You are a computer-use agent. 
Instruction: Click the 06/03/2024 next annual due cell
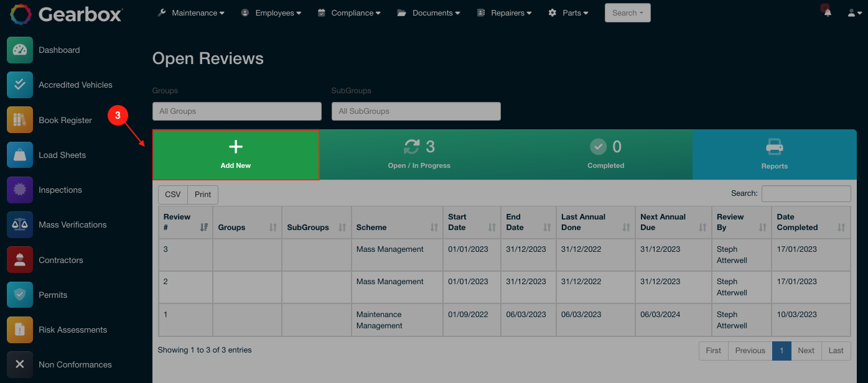(673, 320)
